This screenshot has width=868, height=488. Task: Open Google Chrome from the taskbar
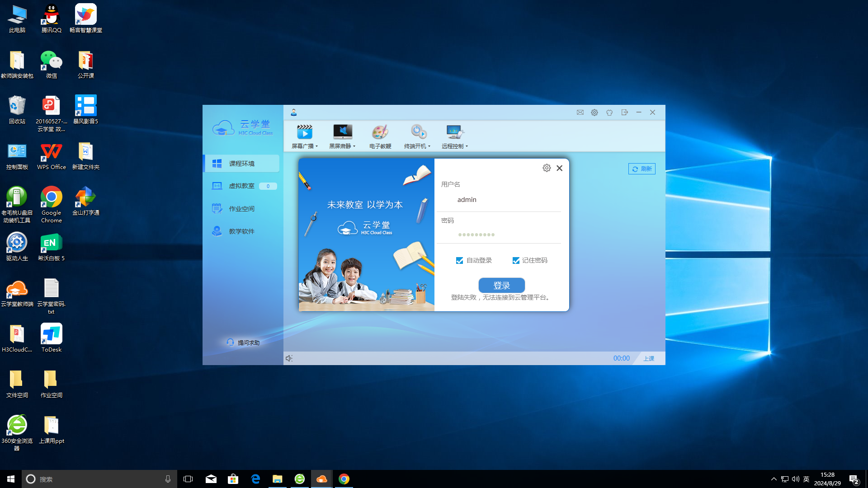[x=344, y=479]
